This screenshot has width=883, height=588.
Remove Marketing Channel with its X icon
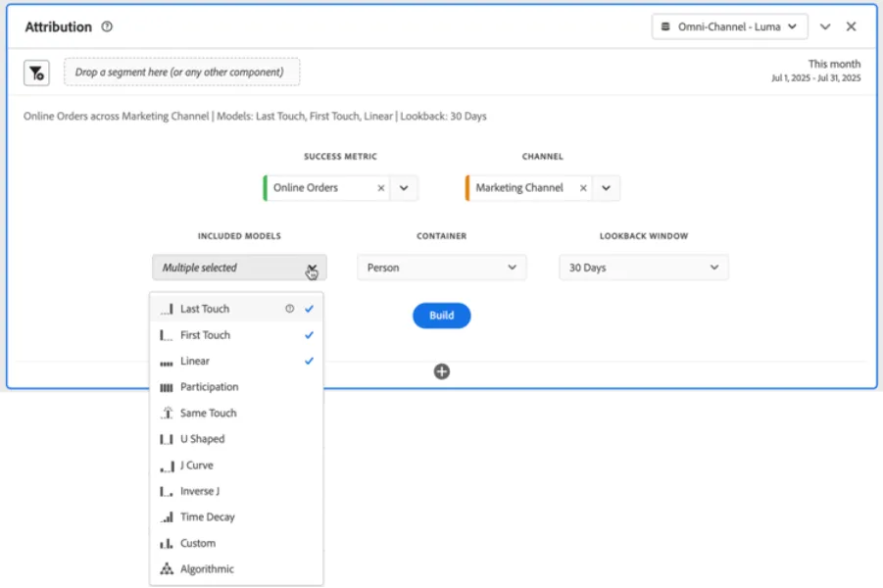(x=583, y=188)
